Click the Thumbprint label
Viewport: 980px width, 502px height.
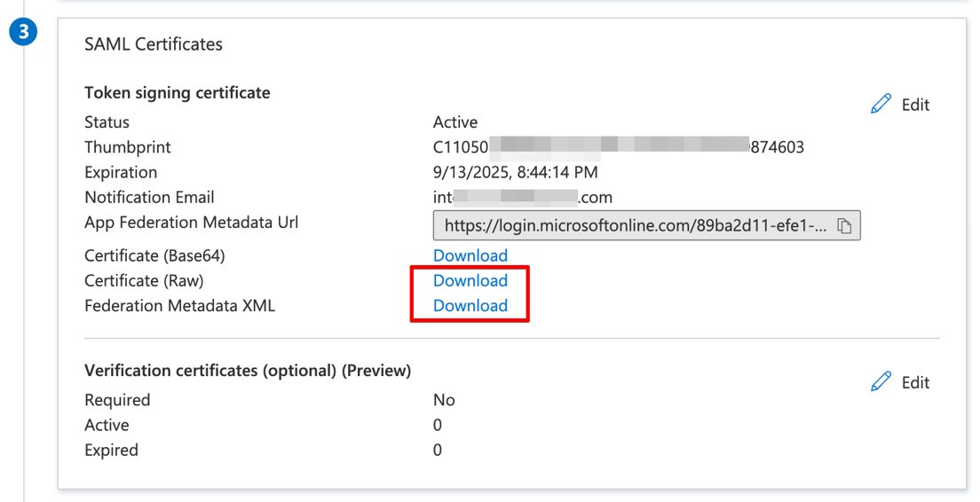[x=128, y=147]
